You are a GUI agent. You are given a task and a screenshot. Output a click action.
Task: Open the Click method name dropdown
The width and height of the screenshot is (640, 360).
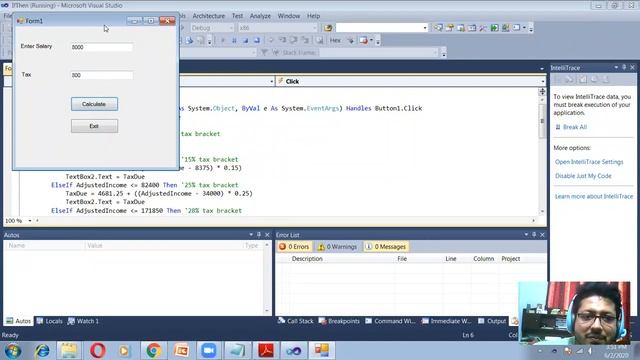pyautogui.click(x=542, y=81)
